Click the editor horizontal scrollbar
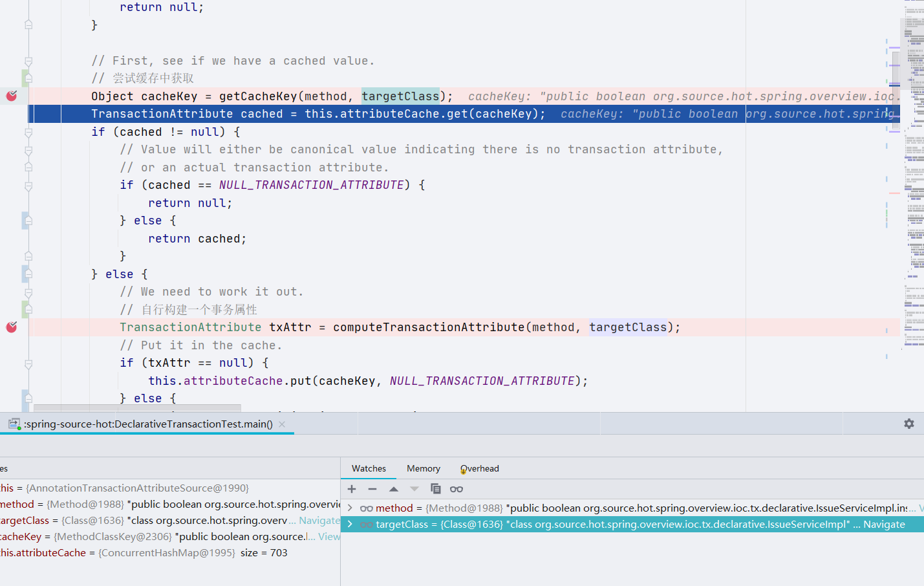The width and height of the screenshot is (924, 586). click(137, 408)
